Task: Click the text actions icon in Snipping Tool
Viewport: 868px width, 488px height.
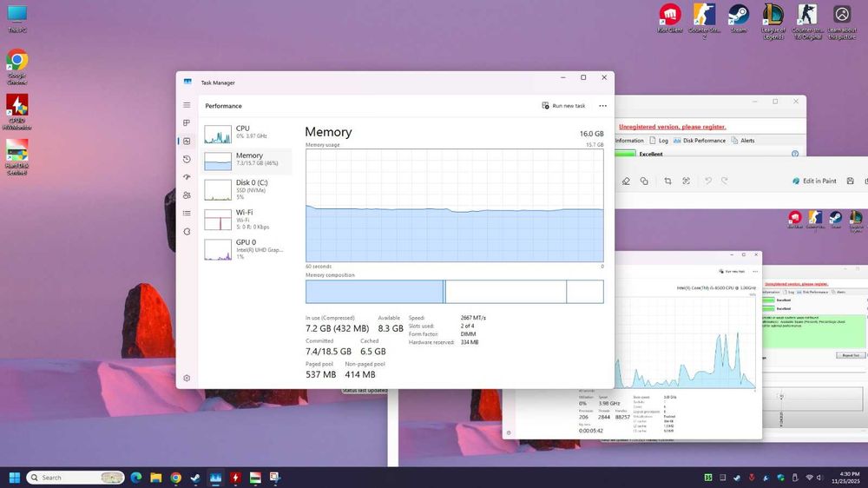Action: pos(686,181)
